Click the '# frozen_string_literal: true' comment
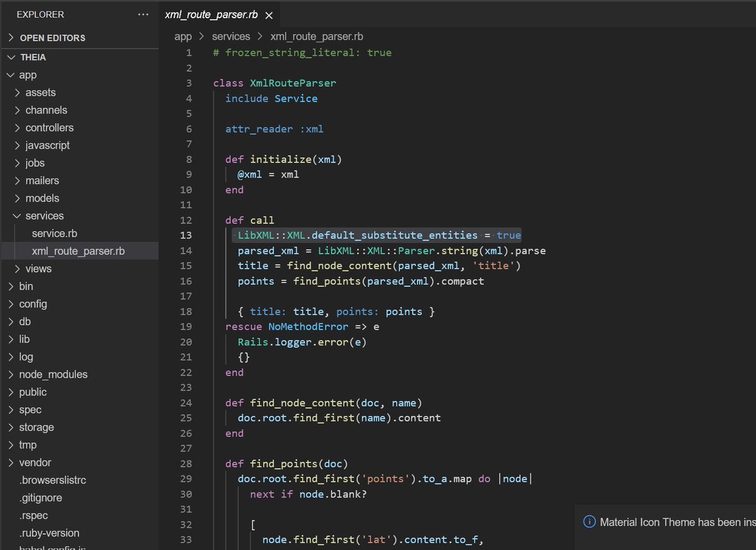 (302, 52)
